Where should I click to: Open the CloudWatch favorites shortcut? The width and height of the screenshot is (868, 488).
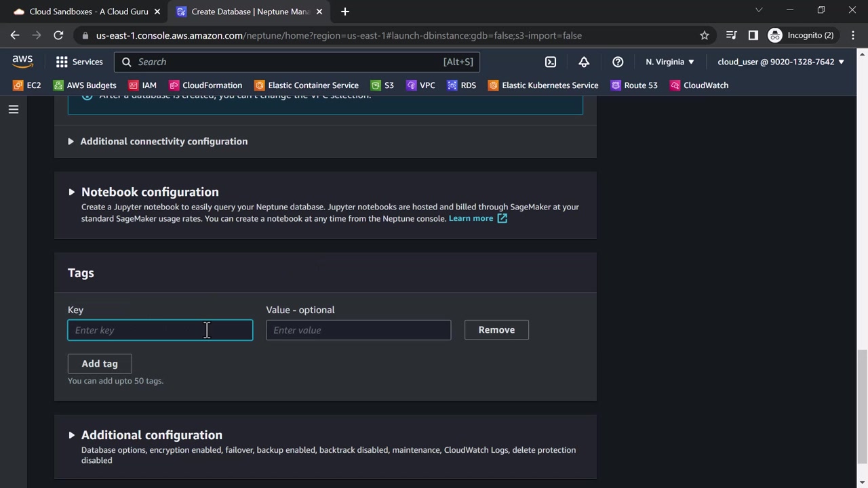699,85
